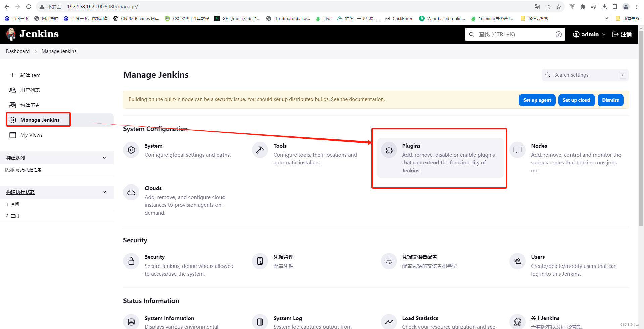Reload the page with the browser refresh icon
Viewport: 644px width, 329px height.
[29, 7]
